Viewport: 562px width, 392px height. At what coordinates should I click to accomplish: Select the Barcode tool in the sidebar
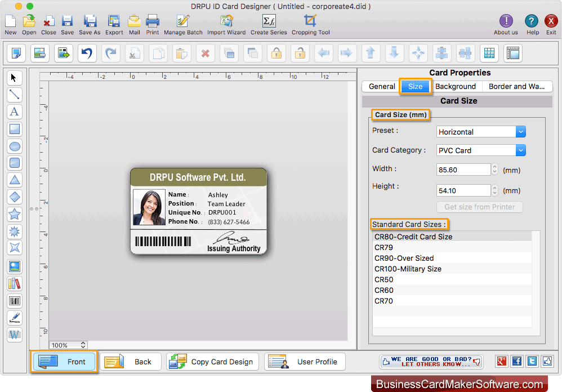tap(14, 300)
